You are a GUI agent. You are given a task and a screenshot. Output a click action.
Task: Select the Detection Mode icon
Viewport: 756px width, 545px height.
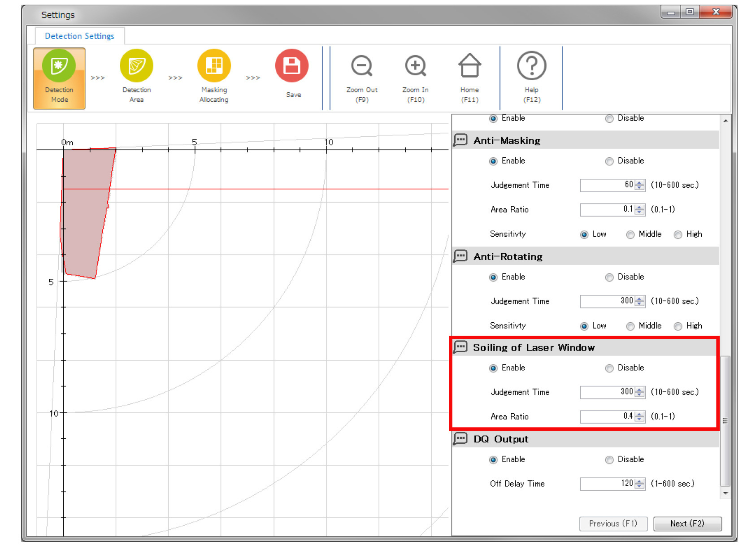pos(59,66)
